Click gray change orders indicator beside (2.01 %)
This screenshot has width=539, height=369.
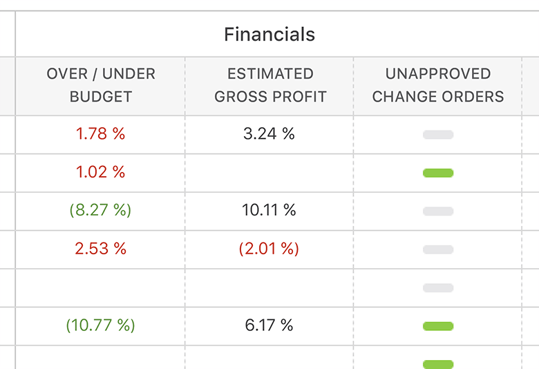click(x=438, y=249)
